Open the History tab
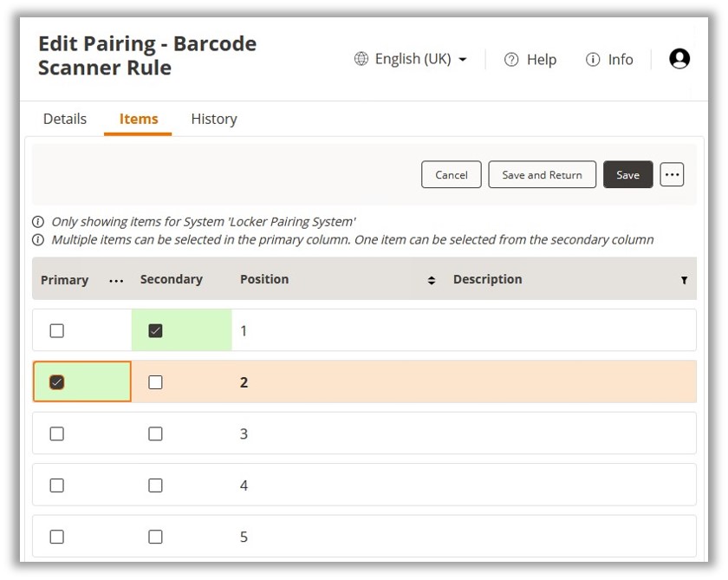The height and width of the screenshot is (580, 728). [214, 119]
